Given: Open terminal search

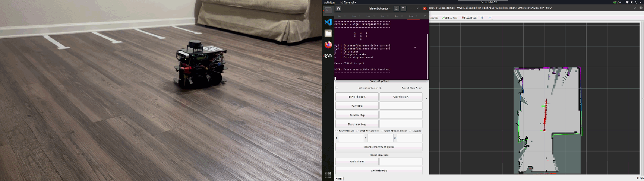Looking at the screenshot, I should tap(396, 8).
